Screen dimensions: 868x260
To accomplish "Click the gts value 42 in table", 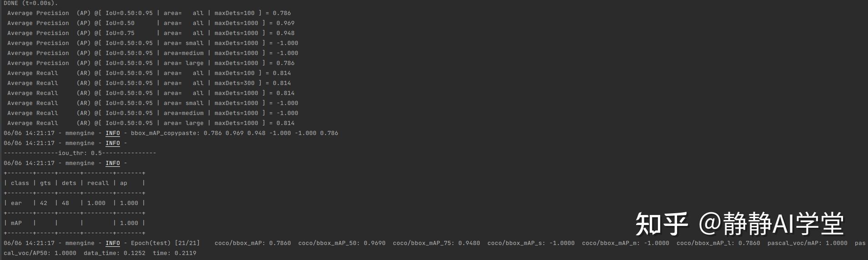I will [44, 203].
